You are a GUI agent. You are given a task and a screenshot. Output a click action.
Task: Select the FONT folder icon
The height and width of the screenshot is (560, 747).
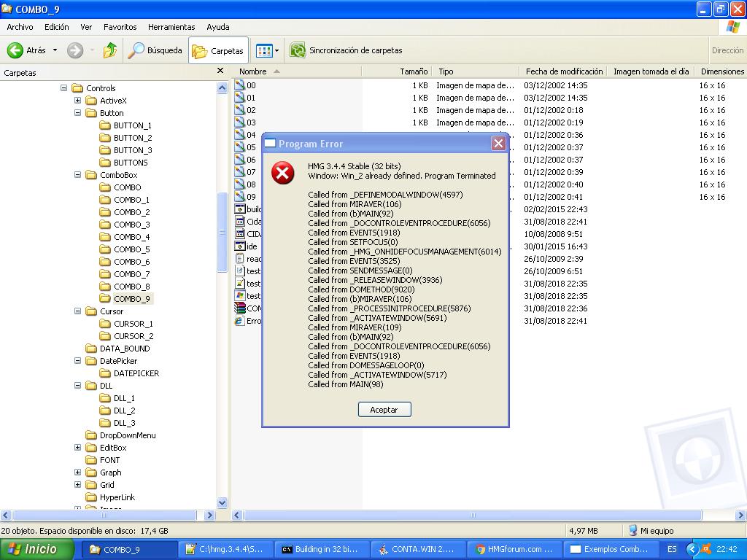91,459
